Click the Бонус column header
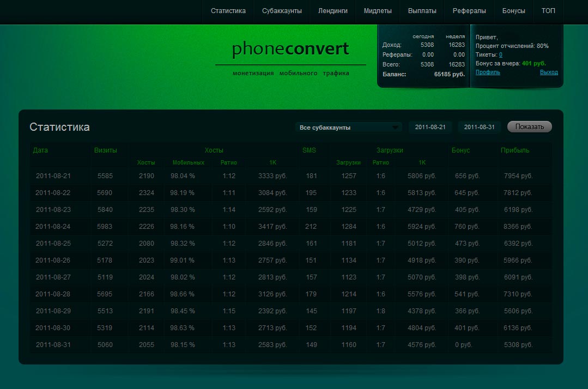Screen dimensions: 588x389 pyautogui.click(x=460, y=150)
